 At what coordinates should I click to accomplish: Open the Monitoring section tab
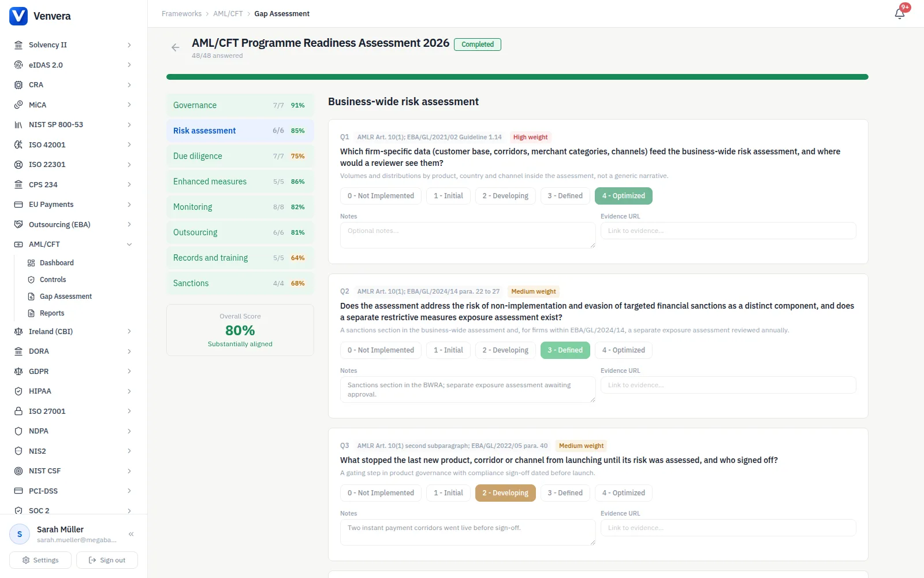(240, 207)
